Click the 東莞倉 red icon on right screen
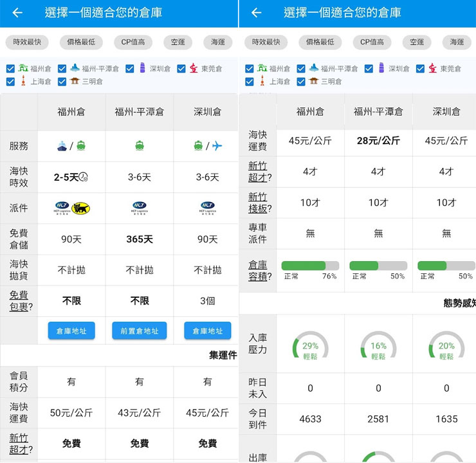The width and height of the screenshot is (476, 463). [x=433, y=68]
